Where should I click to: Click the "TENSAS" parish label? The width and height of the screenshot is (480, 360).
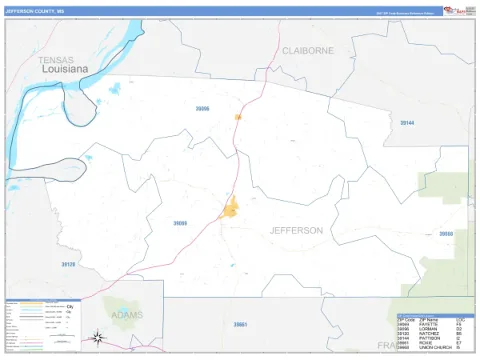coord(56,60)
